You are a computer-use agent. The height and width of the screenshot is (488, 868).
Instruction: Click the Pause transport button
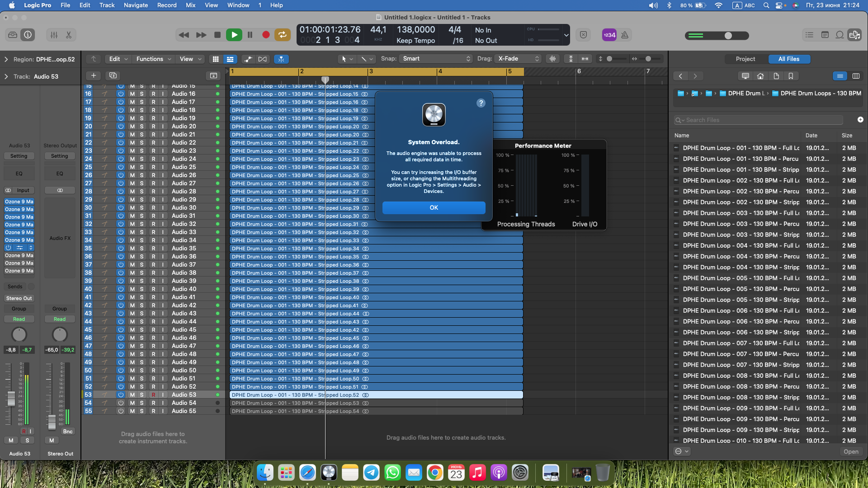pos(250,35)
